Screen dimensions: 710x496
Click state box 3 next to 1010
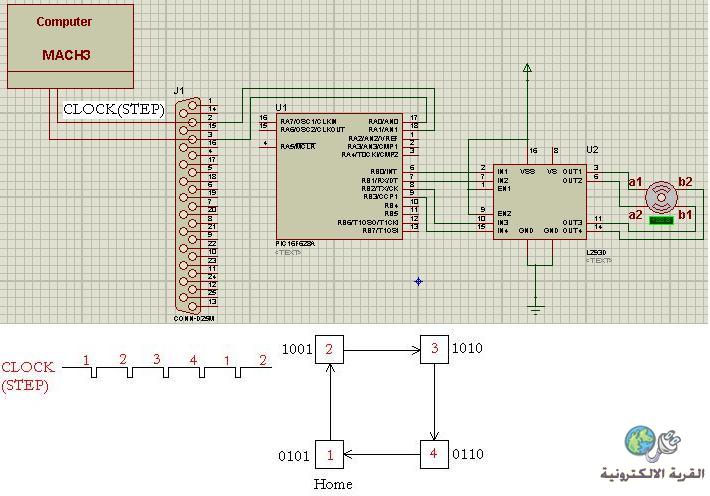tap(435, 349)
